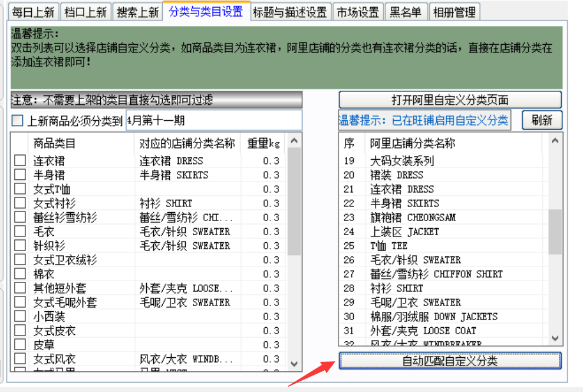Switch to the 每日上新 tab

click(x=34, y=12)
